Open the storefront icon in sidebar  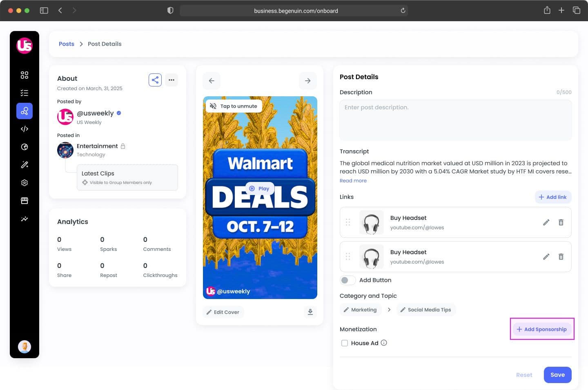[24, 201]
